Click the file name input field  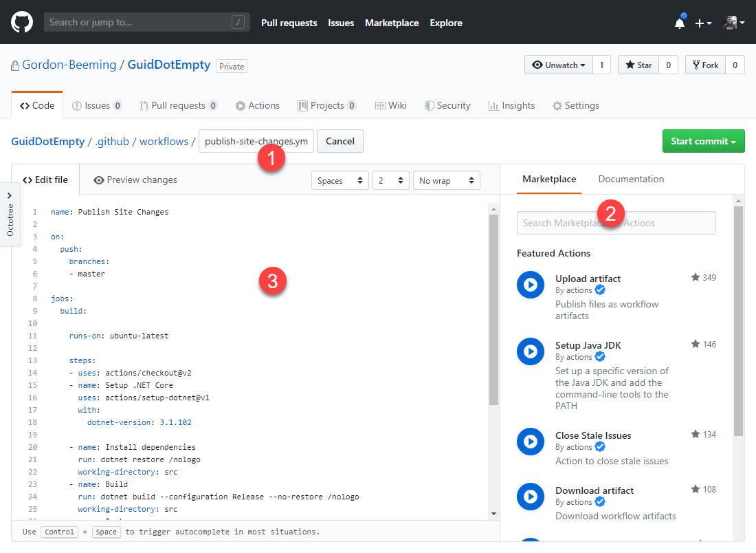[x=256, y=141]
